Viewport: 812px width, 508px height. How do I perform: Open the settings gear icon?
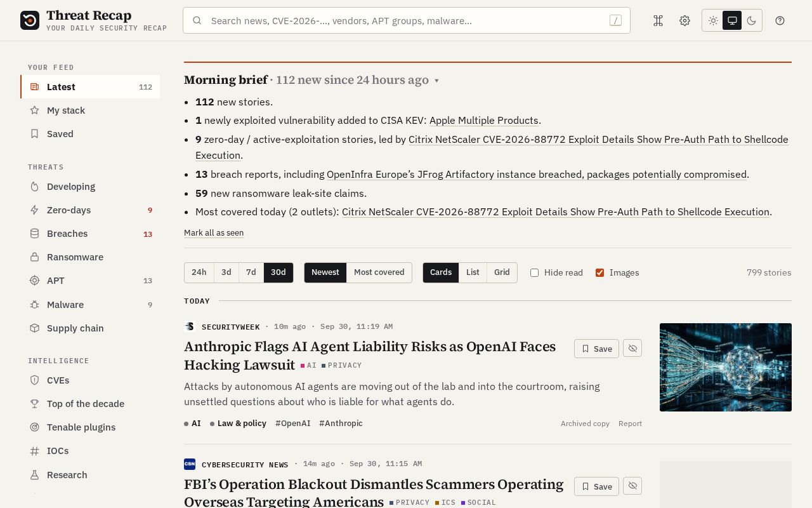(x=684, y=20)
